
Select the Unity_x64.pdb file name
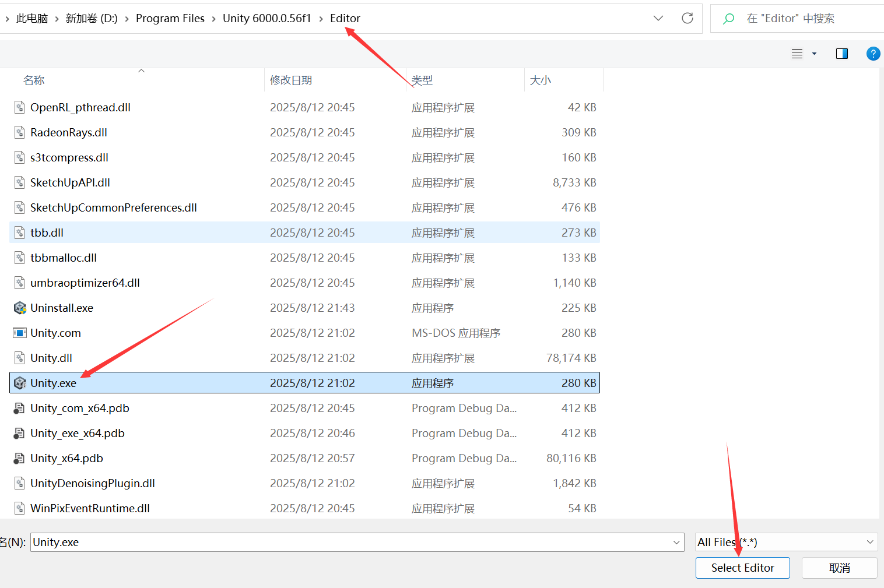(x=66, y=458)
